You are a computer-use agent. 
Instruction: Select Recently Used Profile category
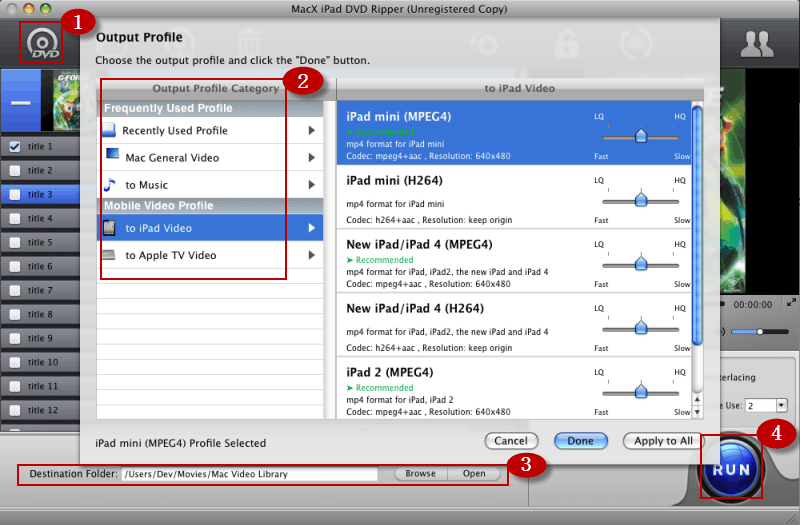[x=210, y=131]
